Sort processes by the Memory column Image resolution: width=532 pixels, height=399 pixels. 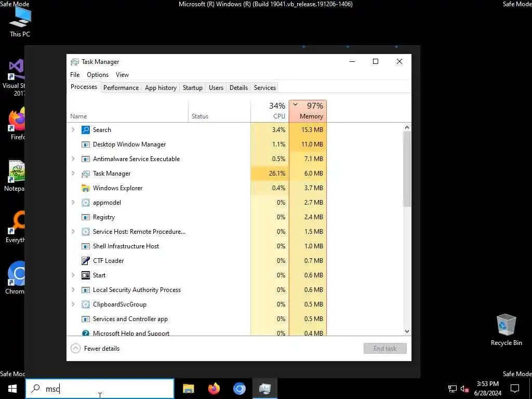(308, 111)
